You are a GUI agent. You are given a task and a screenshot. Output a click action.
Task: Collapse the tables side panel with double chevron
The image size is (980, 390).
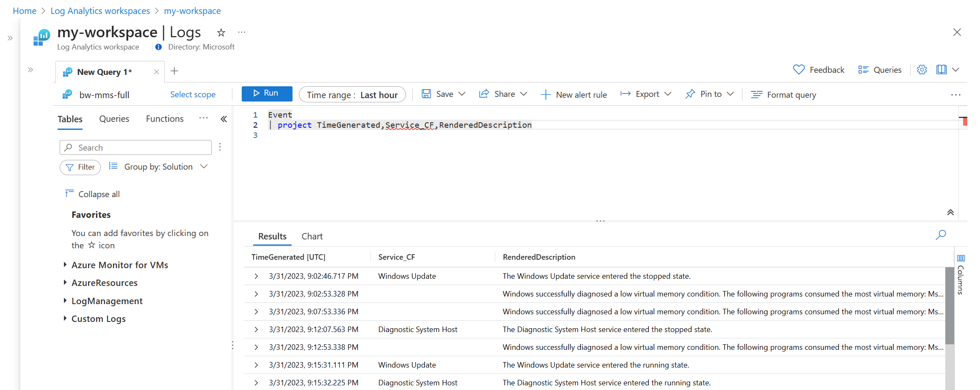[x=224, y=119]
